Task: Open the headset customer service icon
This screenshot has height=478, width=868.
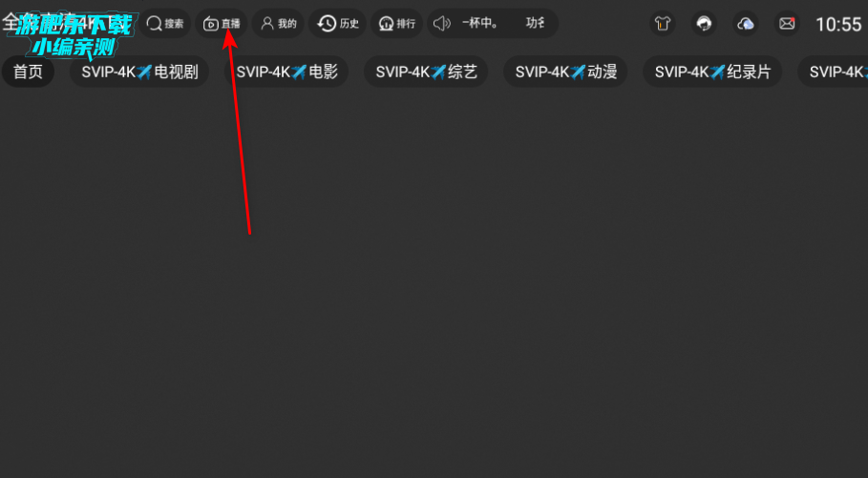Action: pyautogui.click(x=704, y=24)
